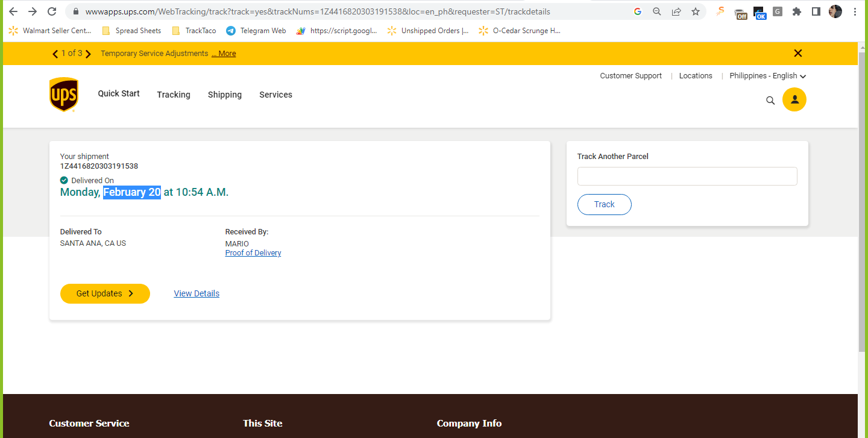868x438 pixels.
Task: Open the Chrome extensions puzzle icon
Action: [797, 11]
